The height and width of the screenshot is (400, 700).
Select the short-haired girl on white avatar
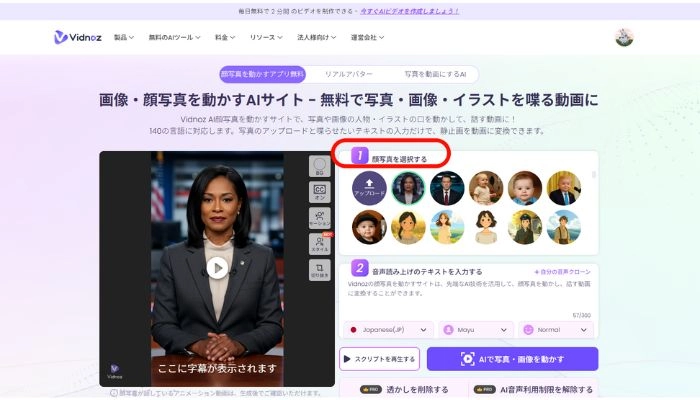486,227
